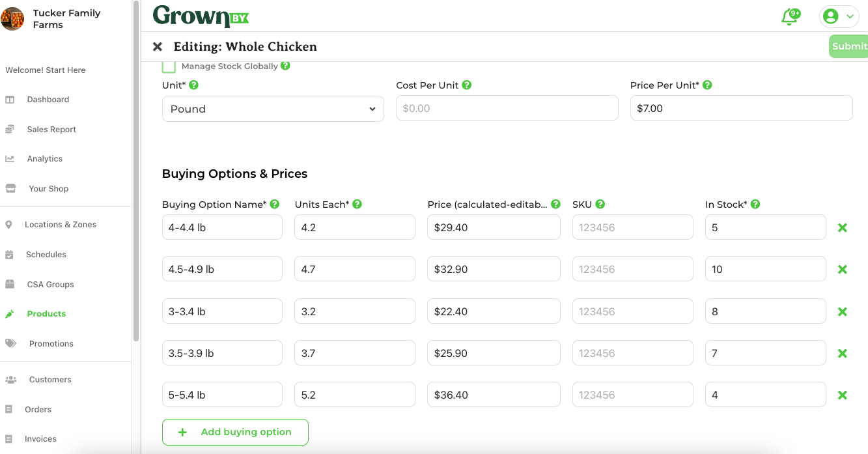This screenshot has height=454, width=868.
Task: Select the 4.5-4.9 lb price field
Action: click(494, 269)
